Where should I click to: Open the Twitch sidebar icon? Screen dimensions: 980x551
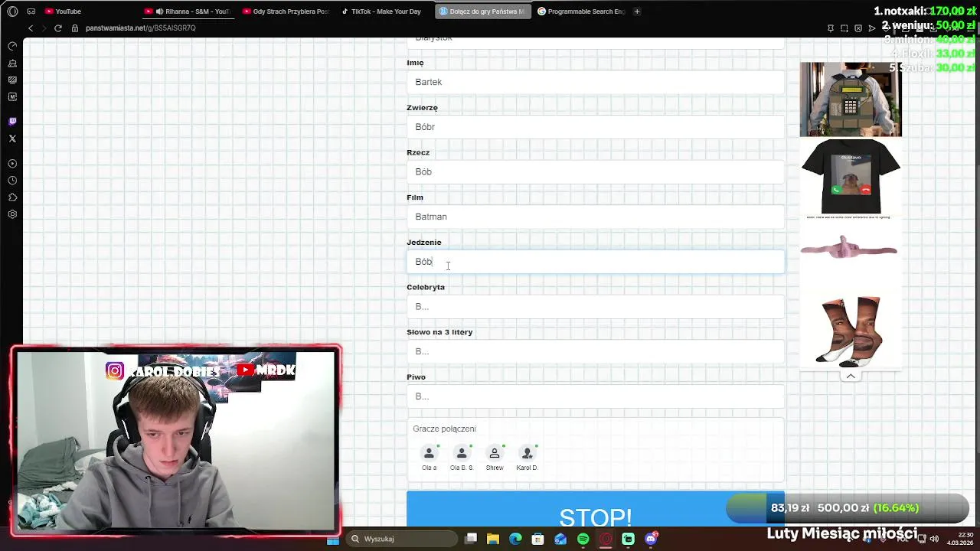[12, 121]
